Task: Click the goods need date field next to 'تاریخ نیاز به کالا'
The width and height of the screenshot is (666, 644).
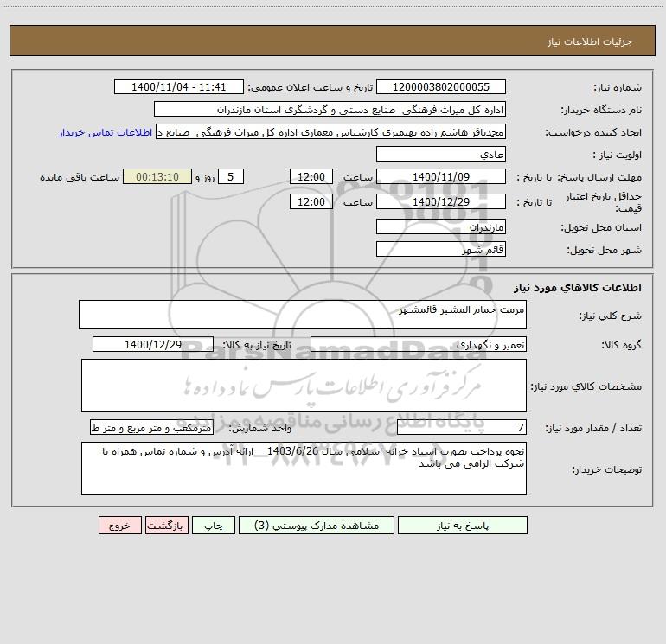Action: point(153,344)
